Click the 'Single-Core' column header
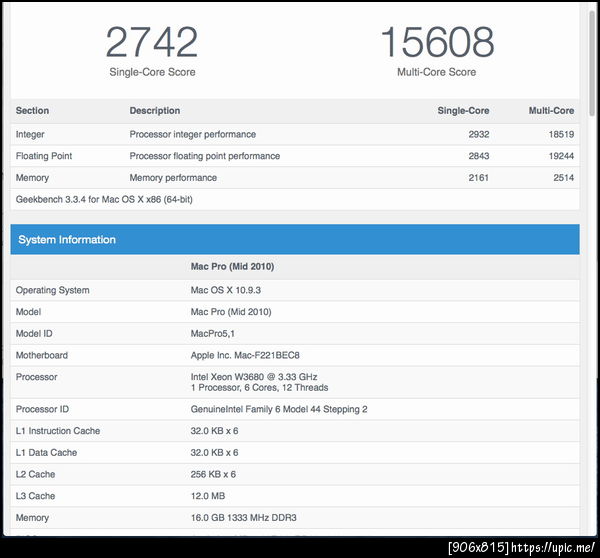The width and height of the screenshot is (600, 558). pyautogui.click(x=463, y=111)
